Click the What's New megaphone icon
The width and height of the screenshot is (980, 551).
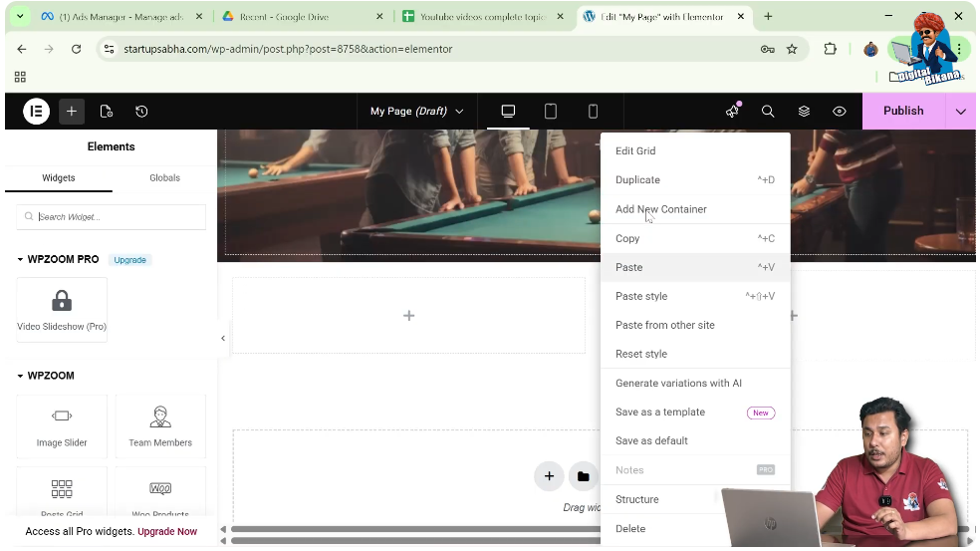point(733,112)
